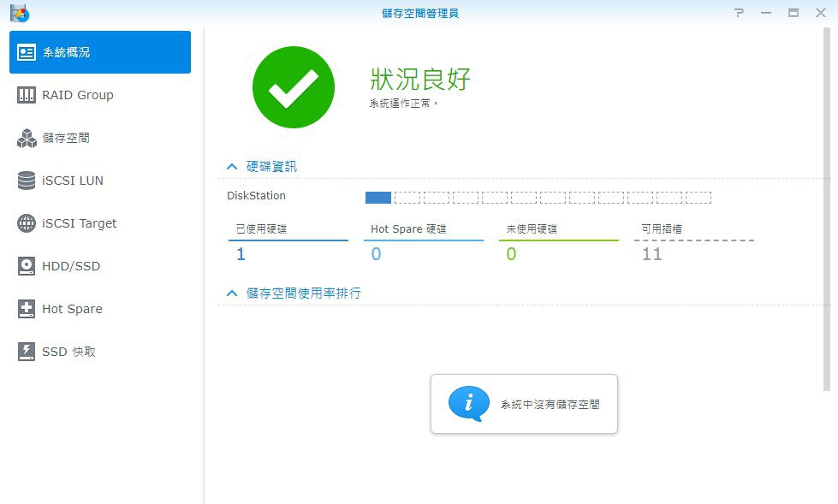Collapse the 儲存空間使用率排行 section
The height and width of the screenshot is (504, 838).
tap(231, 294)
